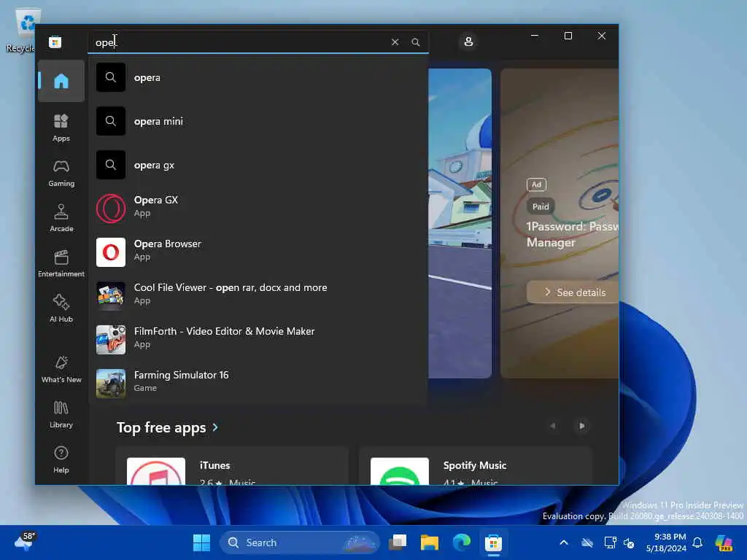Click the taskbar Search box
The image size is (747, 560).
pos(299,542)
